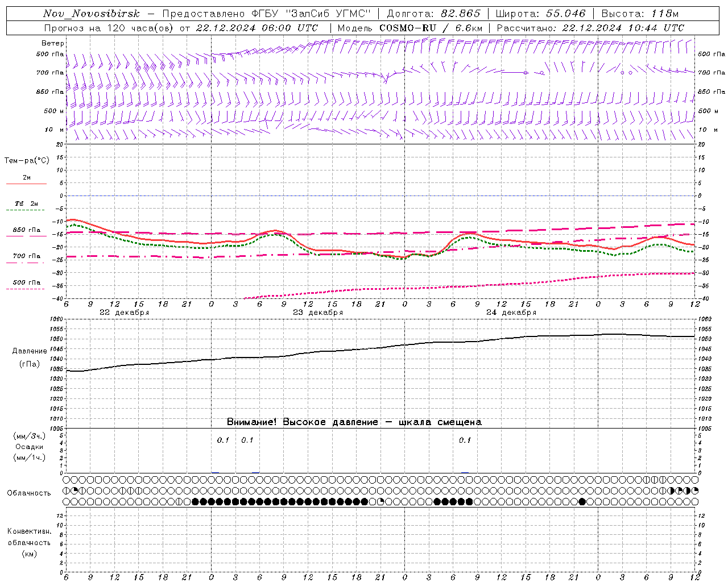Click the Внимание! Высокое давление warning text
This screenshot has height=582, width=728.
point(354,422)
